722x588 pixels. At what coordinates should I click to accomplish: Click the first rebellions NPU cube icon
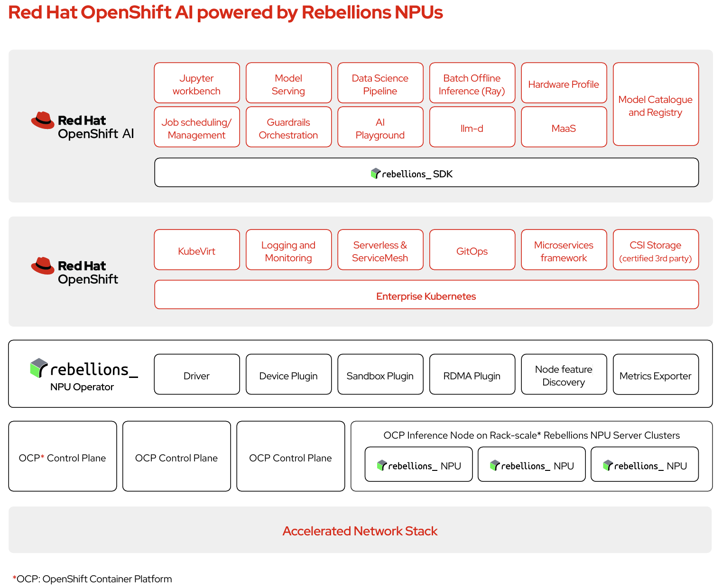382,465
